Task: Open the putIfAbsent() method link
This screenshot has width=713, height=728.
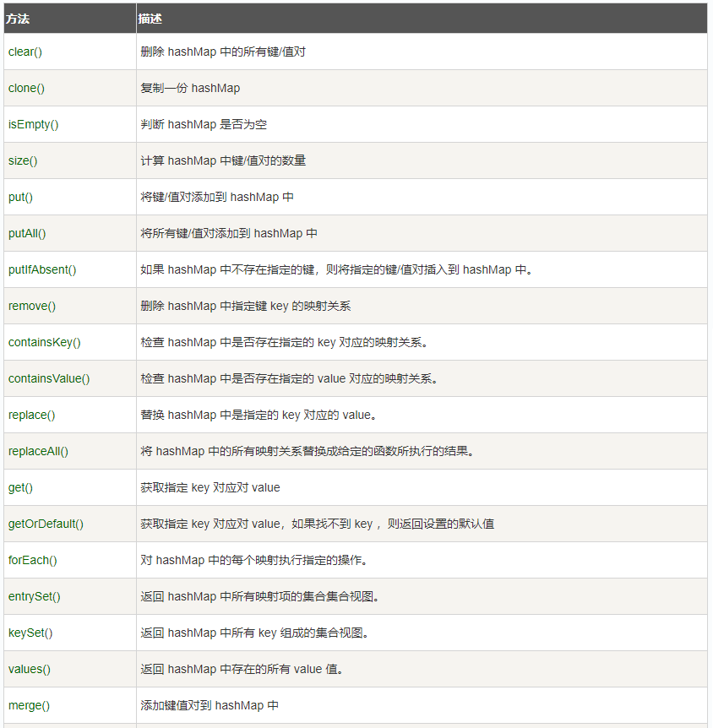Action: pyautogui.click(x=42, y=269)
